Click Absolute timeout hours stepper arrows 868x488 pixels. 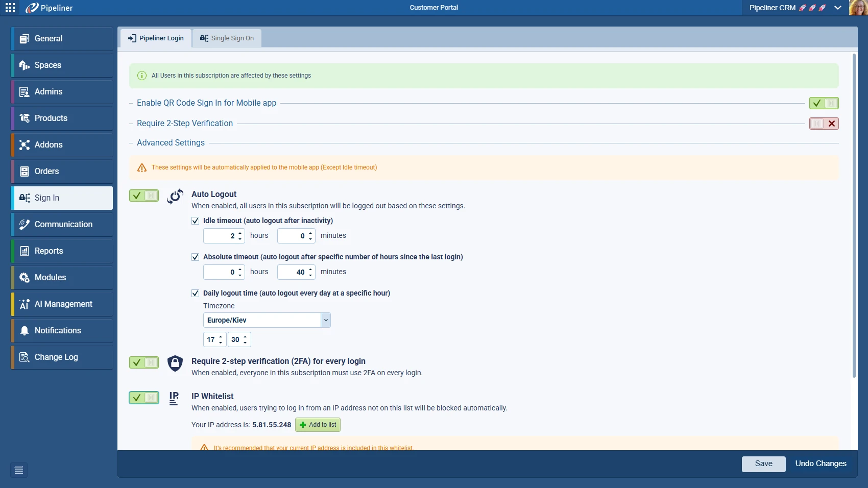[x=240, y=272]
